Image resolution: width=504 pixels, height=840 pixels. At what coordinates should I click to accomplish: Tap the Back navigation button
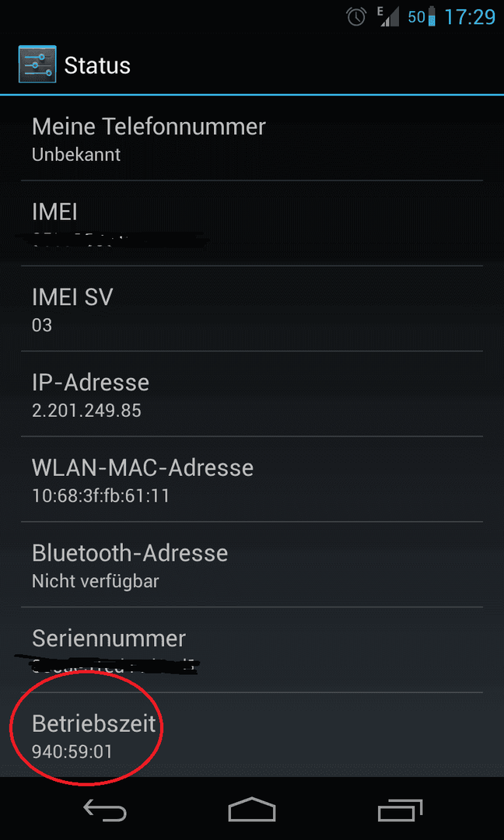(105, 811)
